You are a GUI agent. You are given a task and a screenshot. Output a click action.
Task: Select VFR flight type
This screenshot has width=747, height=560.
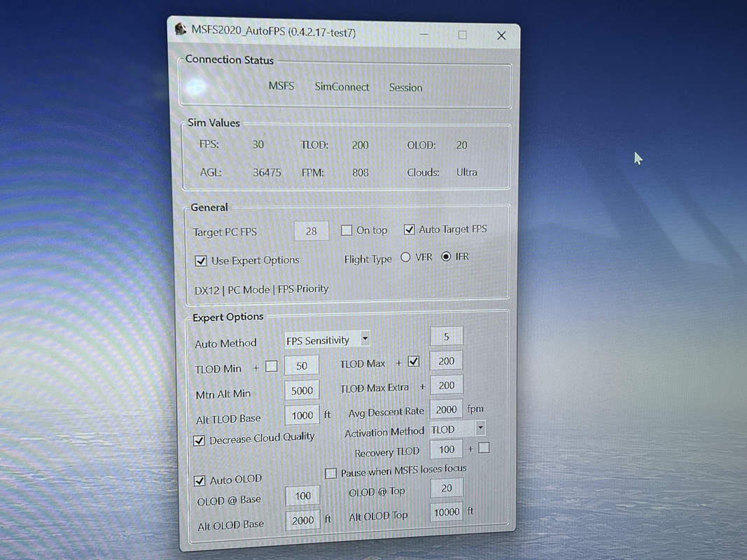405,257
